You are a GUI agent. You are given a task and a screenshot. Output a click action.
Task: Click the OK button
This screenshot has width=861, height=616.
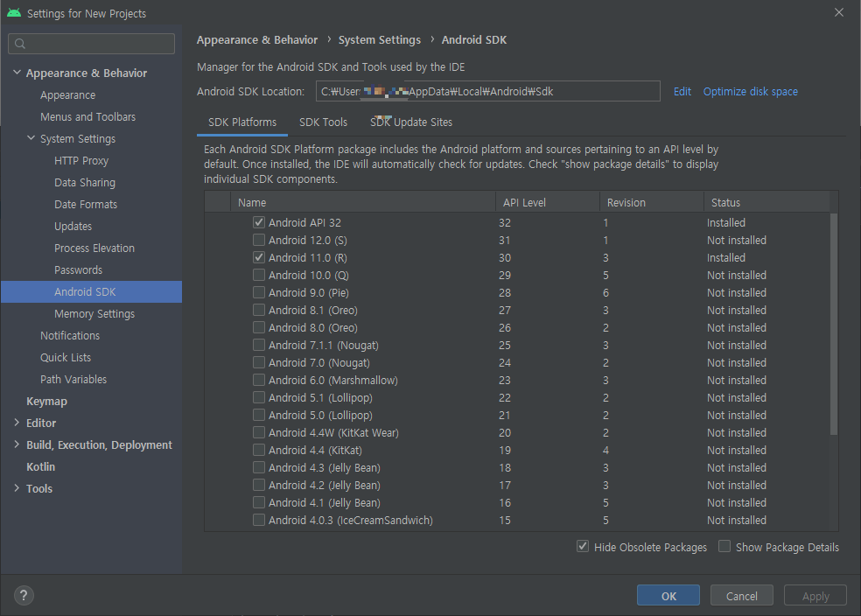click(x=668, y=596)
